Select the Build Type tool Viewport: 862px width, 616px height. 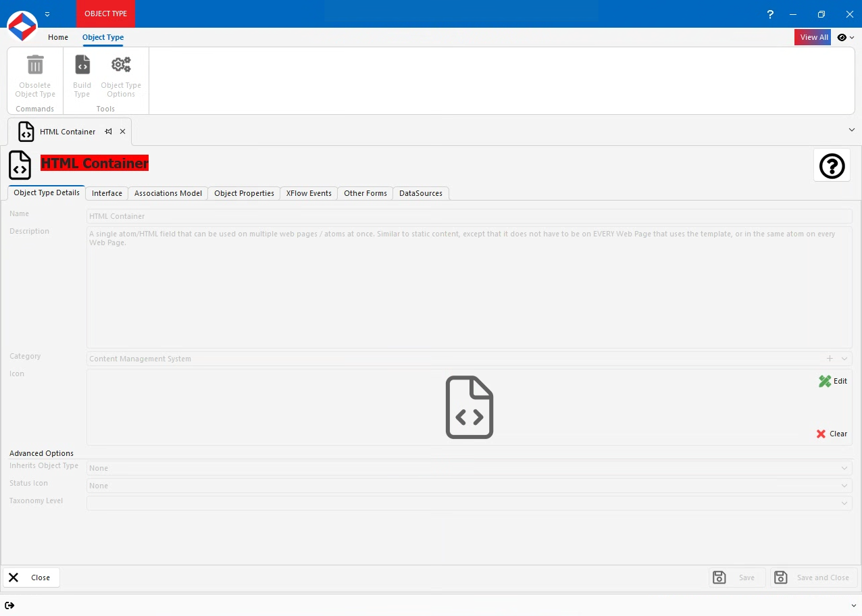[82, 64]
